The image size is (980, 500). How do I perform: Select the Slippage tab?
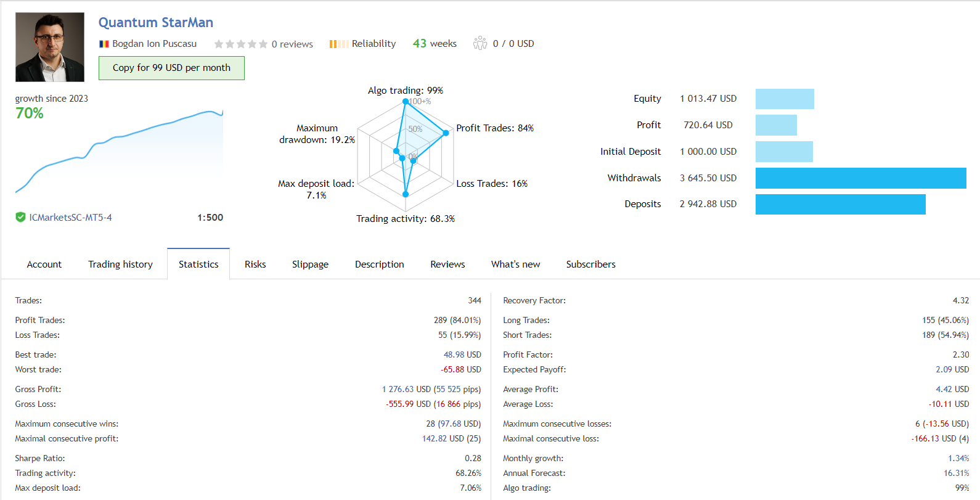coord(310,264)
